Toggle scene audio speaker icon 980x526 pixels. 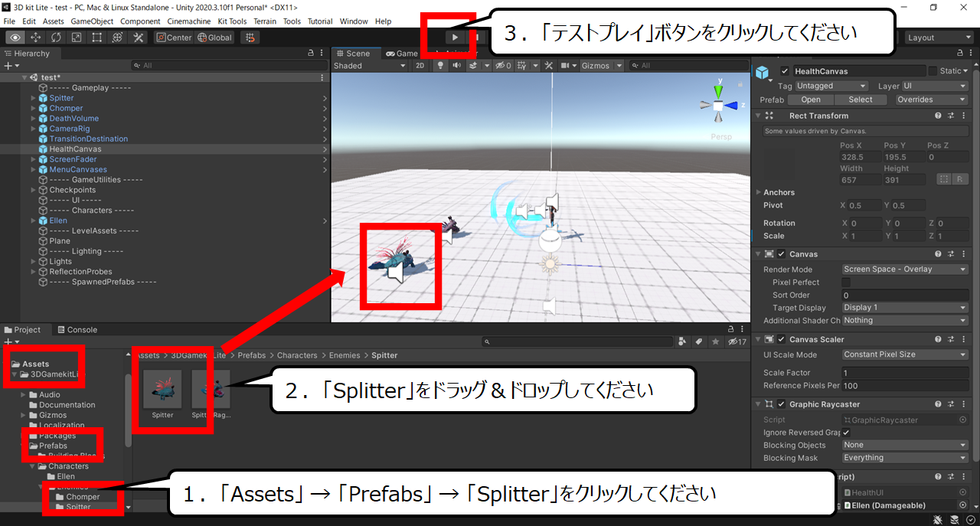[x=456, y=66]
